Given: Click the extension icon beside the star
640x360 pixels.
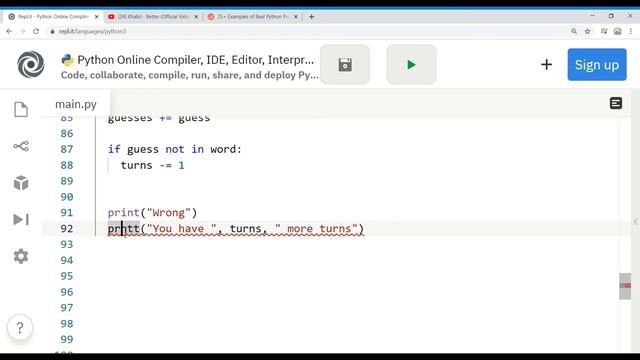Looking at the screenshot, I should tap(604, 31).
